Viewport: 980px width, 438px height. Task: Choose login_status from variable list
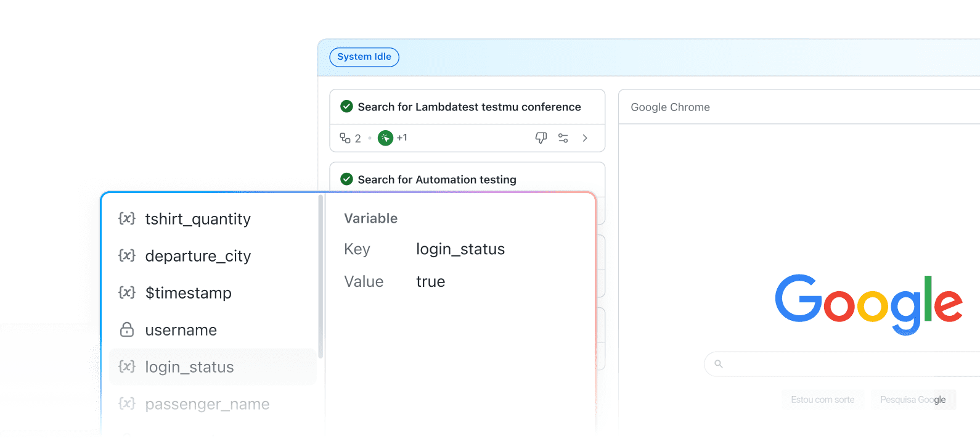pyautogui.click(x=189, y=367)
